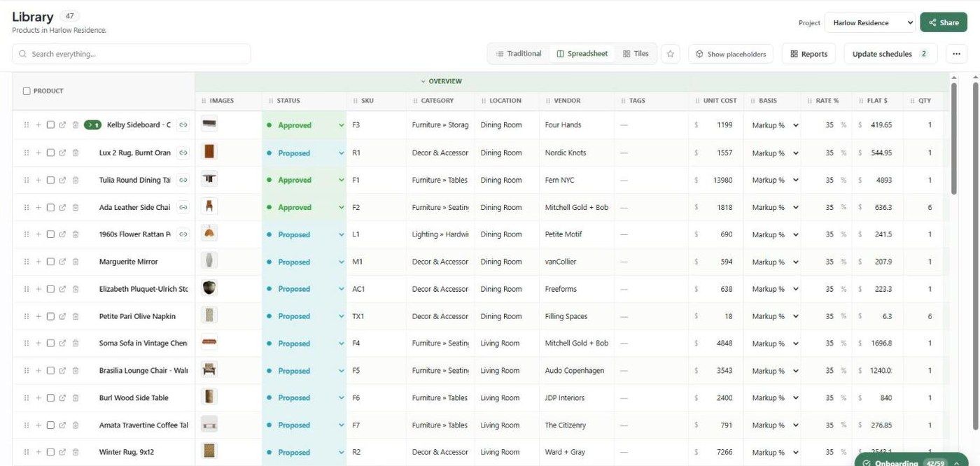Image resolution: width=980 pixels, height=466 pixels.
Task: Tick the Soma Sofa row checkbox
Action: [x=50, y=344]
